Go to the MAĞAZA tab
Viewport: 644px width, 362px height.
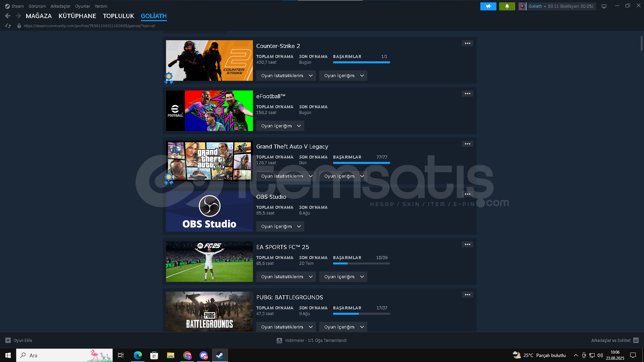click(39, 16)
